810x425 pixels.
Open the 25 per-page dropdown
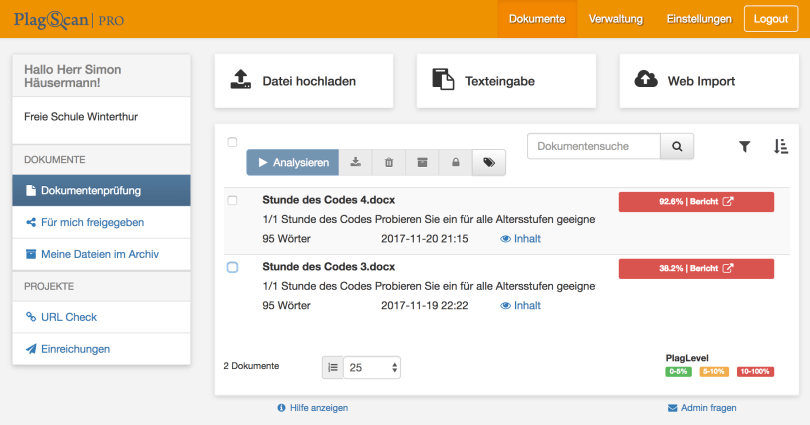pyautogui.click(x=372, y=367)
